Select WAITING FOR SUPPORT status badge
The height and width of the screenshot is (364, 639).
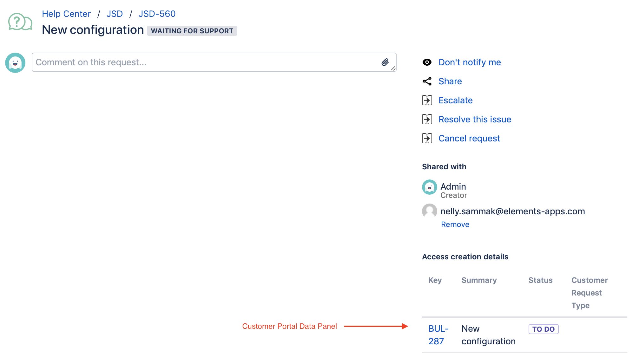click(x=192, y=30)
